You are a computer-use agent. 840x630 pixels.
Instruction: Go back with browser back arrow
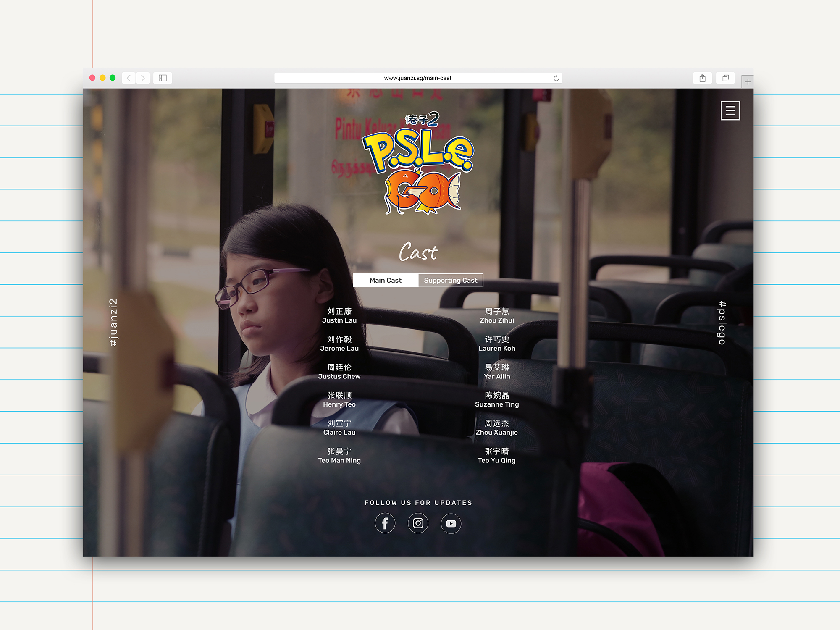coord(129,78)
